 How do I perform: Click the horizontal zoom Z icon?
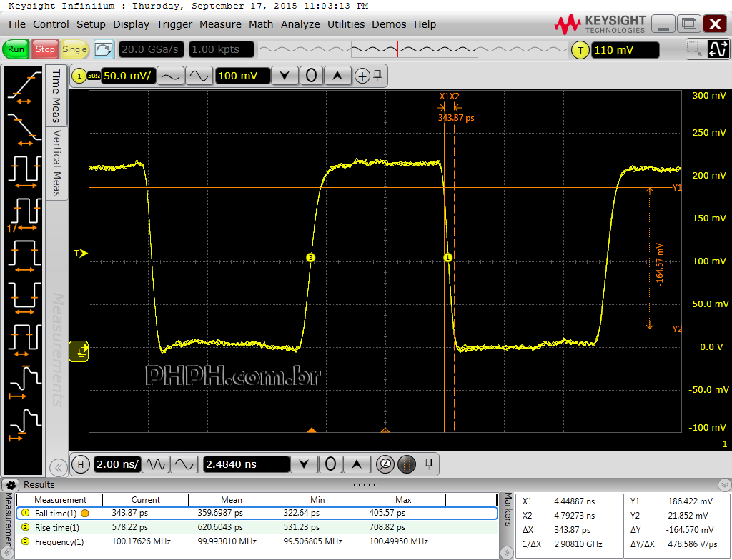coord(385,464)
